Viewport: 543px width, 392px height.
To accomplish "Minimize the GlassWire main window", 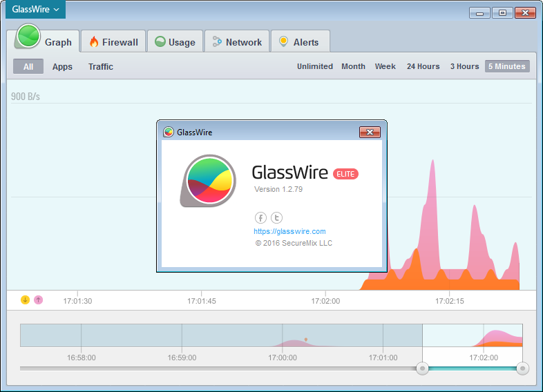I will [x=479, y=13].
